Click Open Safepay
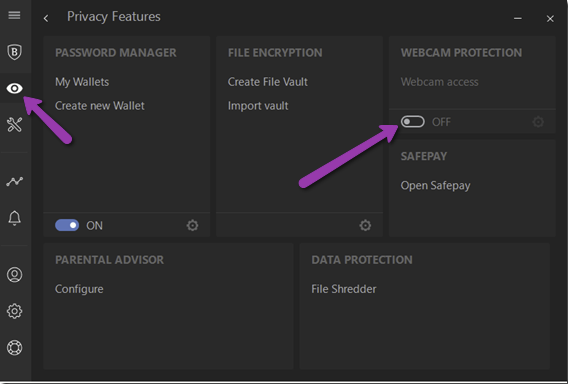568x384 pixels. (435, 185)
